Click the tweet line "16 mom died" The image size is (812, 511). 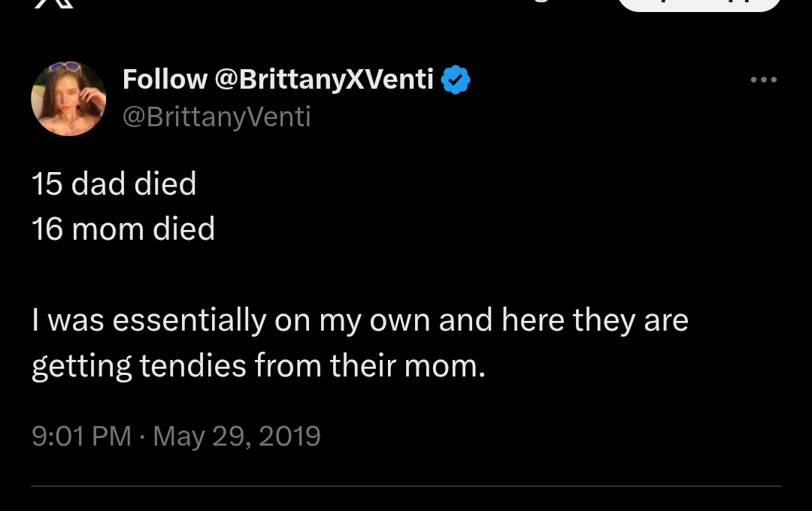pos(123,229)
